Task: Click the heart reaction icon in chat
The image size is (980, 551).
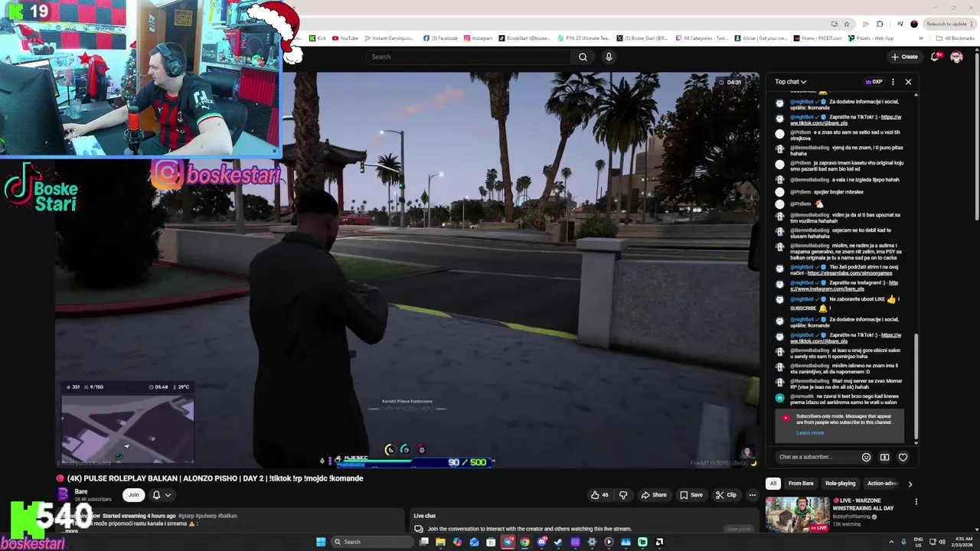Action: click(903, 457)
